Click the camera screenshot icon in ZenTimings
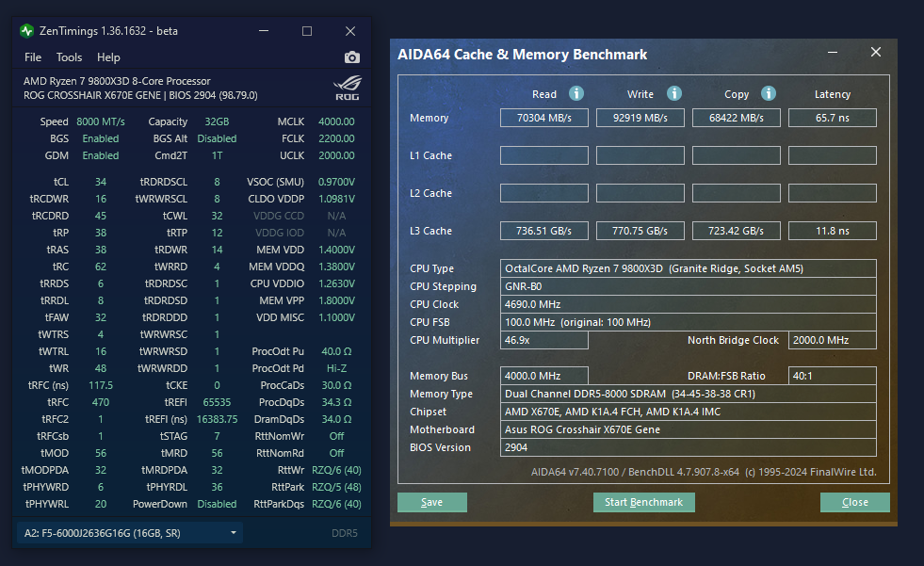 click(x=351, y=57)
